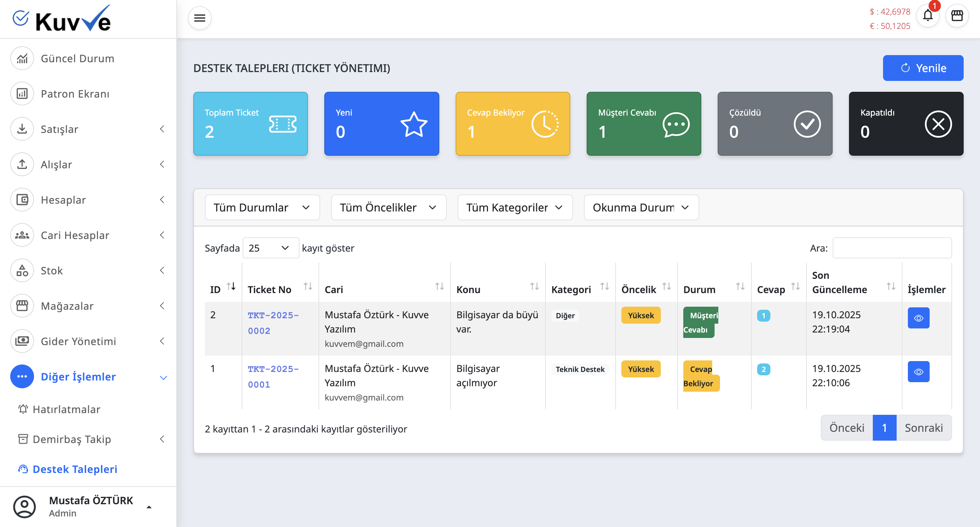Screen dimensions: 980x527
Task: Click the Ara search input field
Action: (x=892, y=248)
